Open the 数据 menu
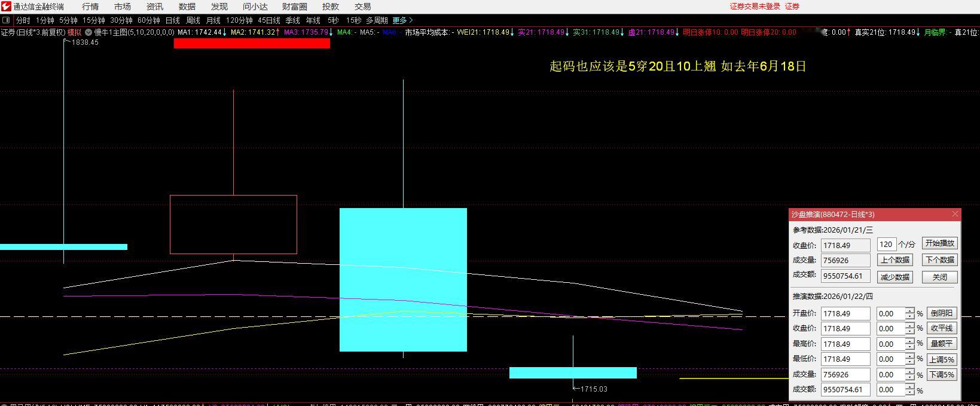 pos(187,7)
